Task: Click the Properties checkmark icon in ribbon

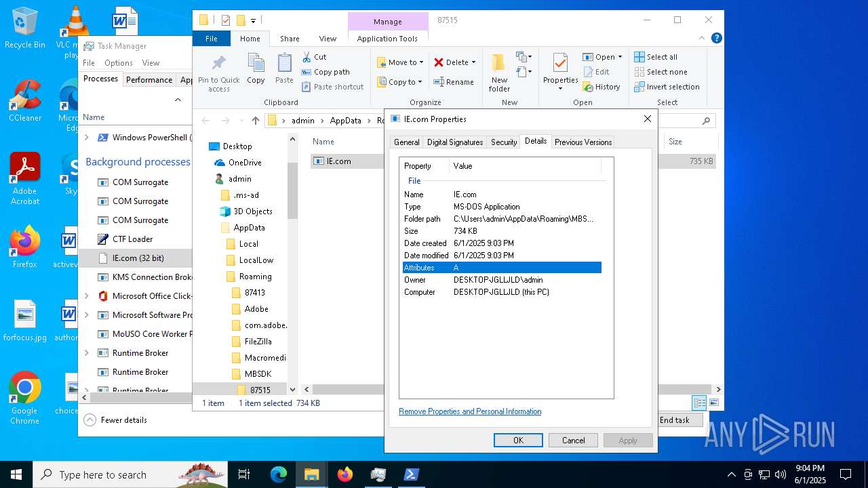Action: coord(560,63)
